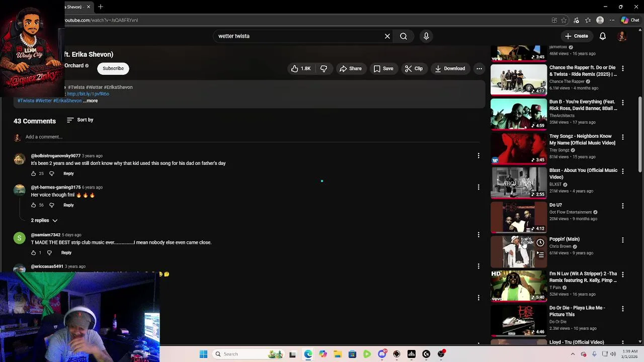Viewport: 644px width, 362px height.
Task: Clear the search box with the X
Action: [x=387, y=36]
